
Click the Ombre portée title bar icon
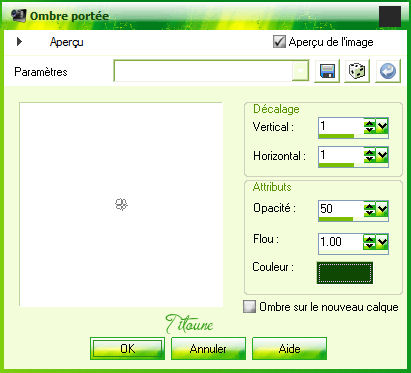[x=18, y=15]
